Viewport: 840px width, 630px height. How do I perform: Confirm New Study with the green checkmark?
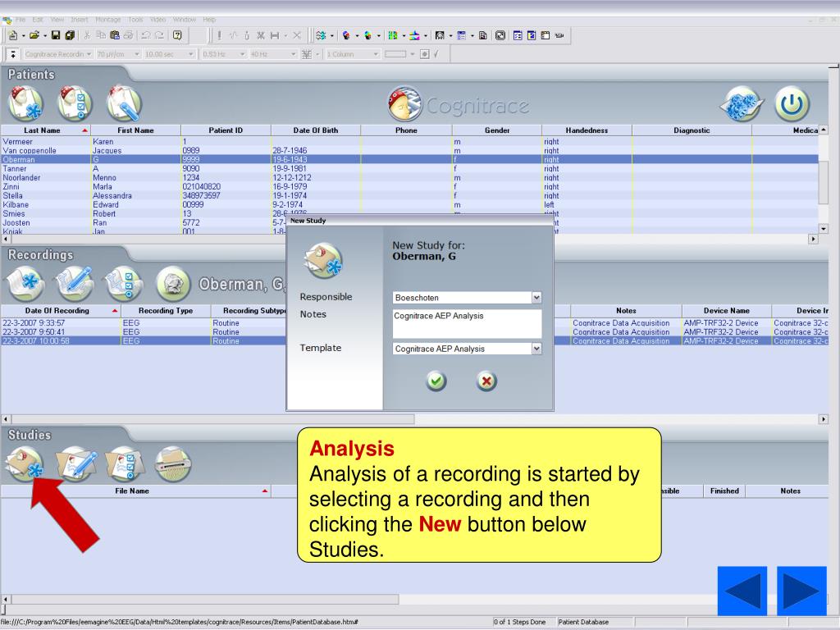[436, 381]
